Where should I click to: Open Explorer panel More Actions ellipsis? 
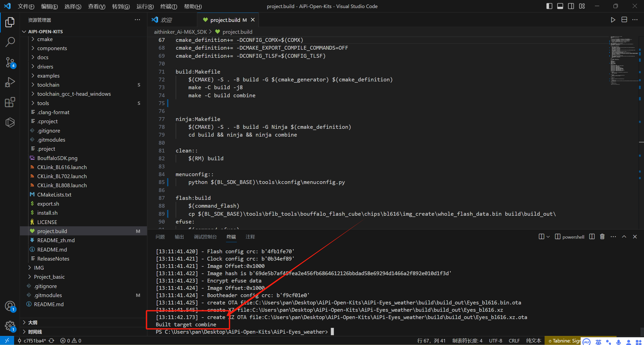(x=137, y=20)
